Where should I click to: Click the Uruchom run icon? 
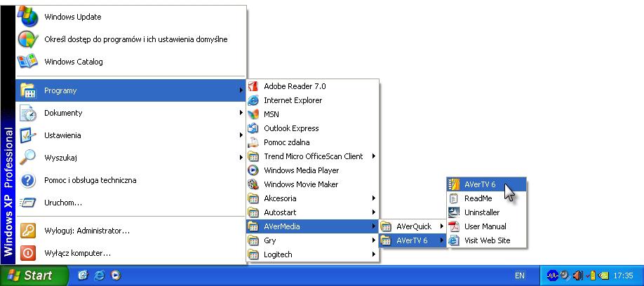[28, 203]
